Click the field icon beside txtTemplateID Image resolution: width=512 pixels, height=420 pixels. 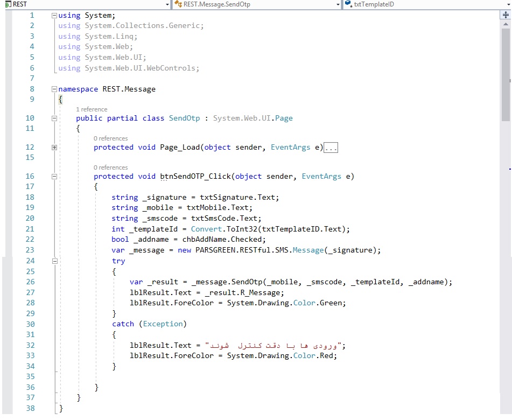point(348,4)
